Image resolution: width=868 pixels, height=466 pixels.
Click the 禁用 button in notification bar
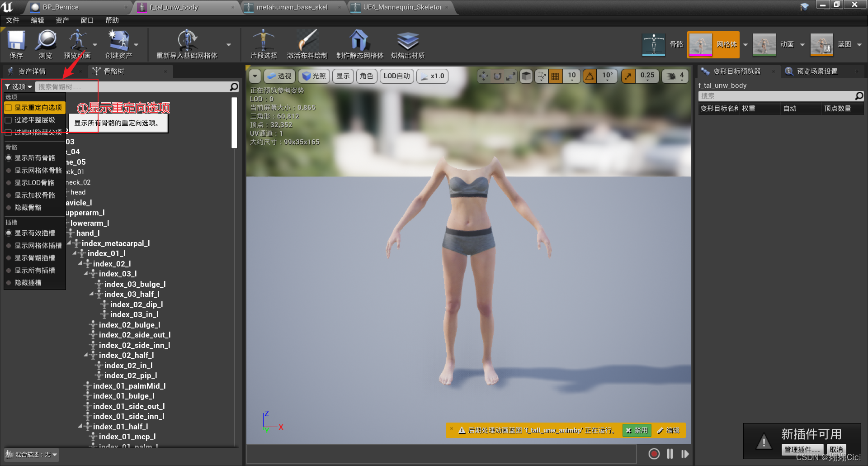tap(637, 430)
